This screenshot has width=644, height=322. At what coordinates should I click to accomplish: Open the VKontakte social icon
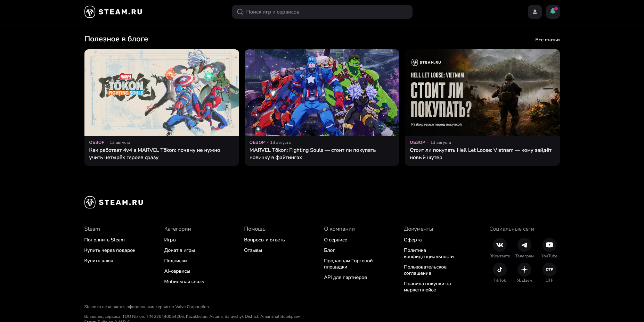click(x=499, y=245)
